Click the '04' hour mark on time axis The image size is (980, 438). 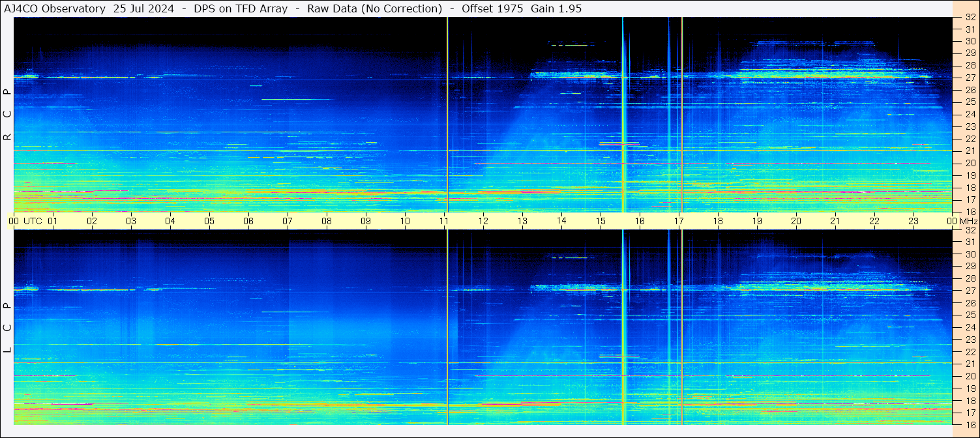tap(170, 221)
